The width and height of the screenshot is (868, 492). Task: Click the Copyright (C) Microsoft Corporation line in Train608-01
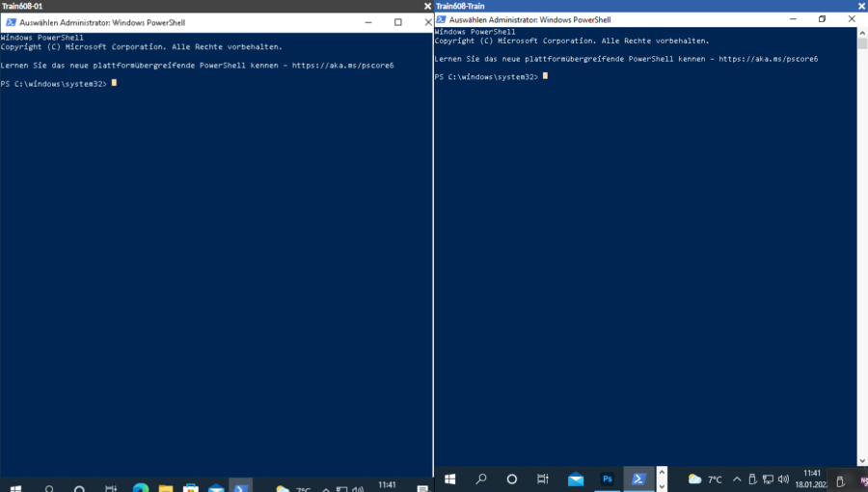pos(141,47)
